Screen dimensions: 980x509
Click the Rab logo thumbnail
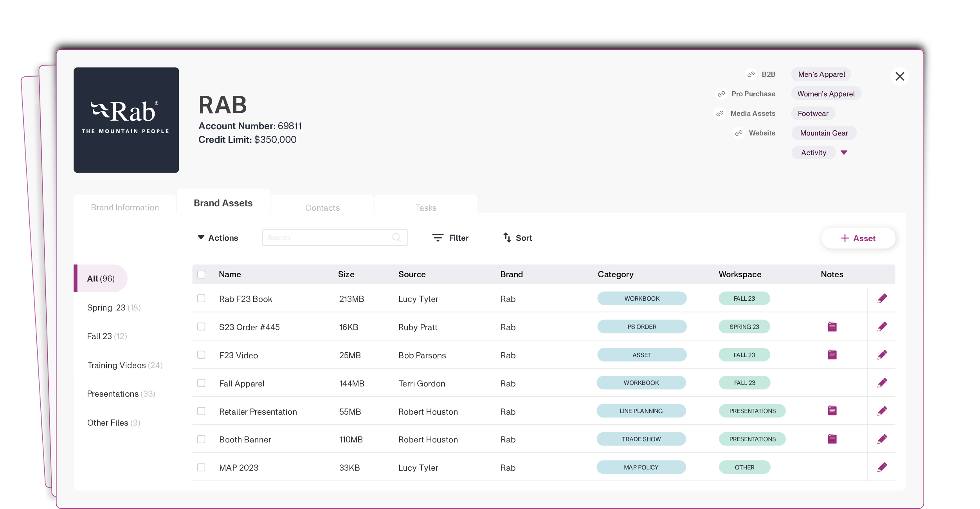(x=126, y=120)
